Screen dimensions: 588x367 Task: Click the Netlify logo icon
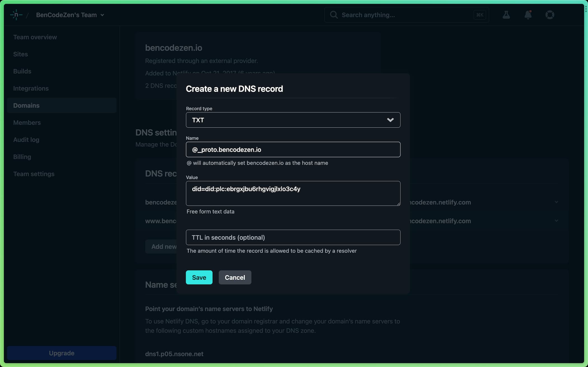click(x=16, y=15)
